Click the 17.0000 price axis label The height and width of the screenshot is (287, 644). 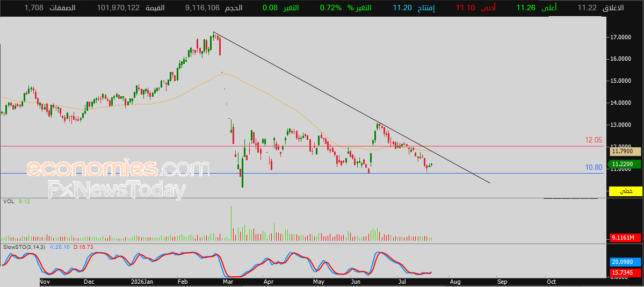point(621,38)
